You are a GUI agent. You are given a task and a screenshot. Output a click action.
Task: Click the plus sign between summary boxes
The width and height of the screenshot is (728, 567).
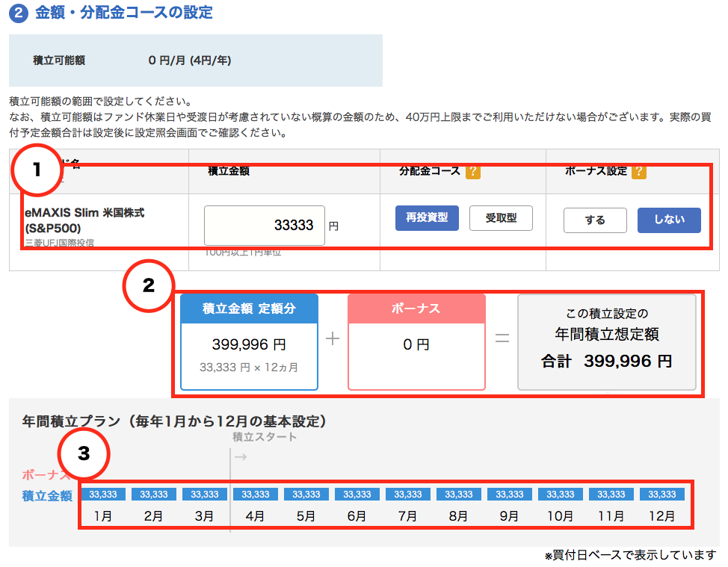[333, 338]
